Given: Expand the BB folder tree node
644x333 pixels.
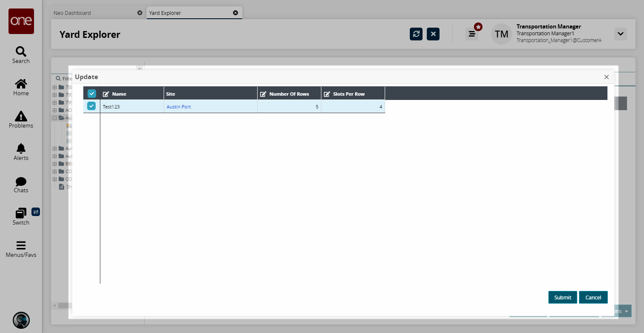Looking at the screenshot, I should tap(54, 164).
